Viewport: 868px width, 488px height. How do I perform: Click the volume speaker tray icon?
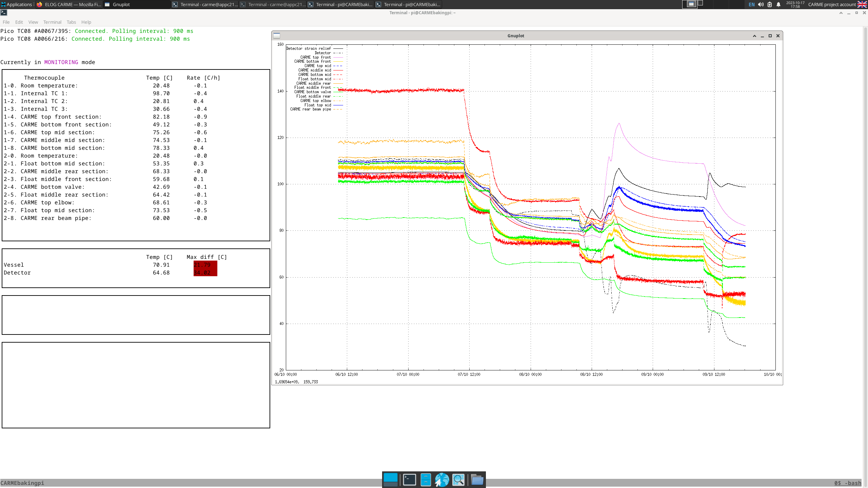pos(761,4)
